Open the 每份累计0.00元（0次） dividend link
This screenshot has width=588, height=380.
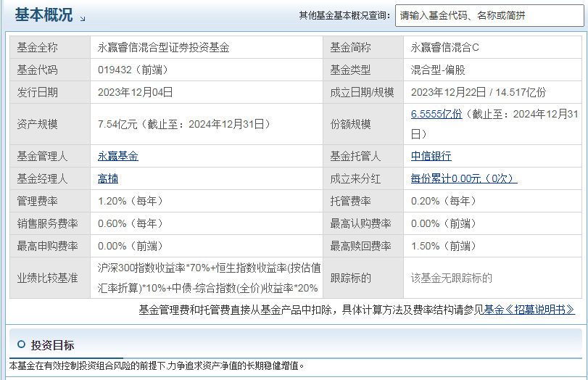[464, 178]
